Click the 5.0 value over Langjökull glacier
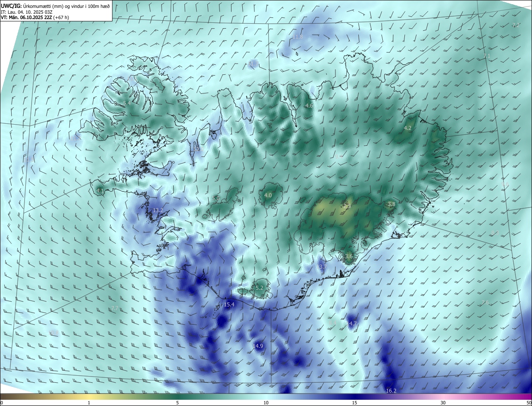Viewport: 532px width, 406px height. 216,198
